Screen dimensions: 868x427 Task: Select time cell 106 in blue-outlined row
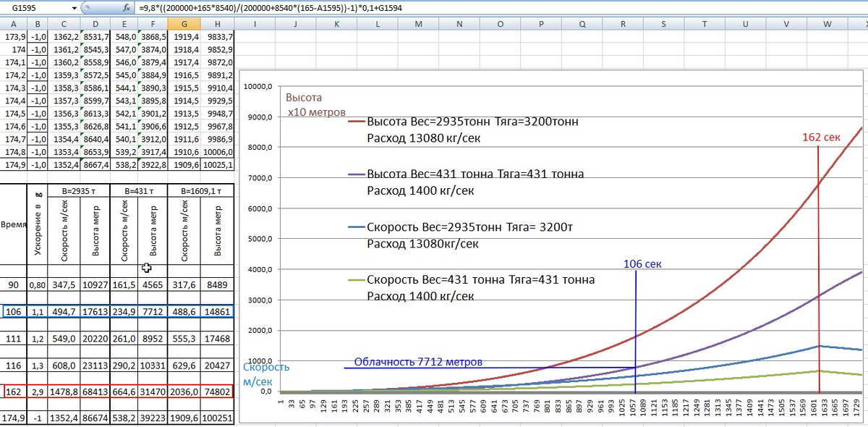point(14,312)
